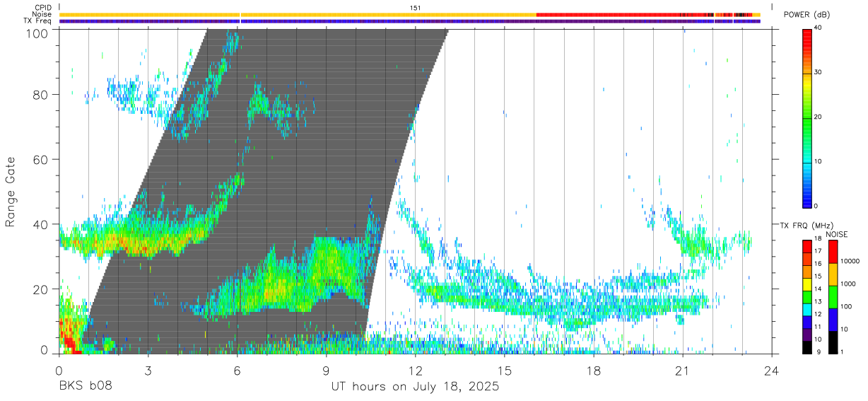Click the TX Freq bar near 9 UT
This screenshot has height=401, width=868.
pyautogui.click(x=326, y=21)
